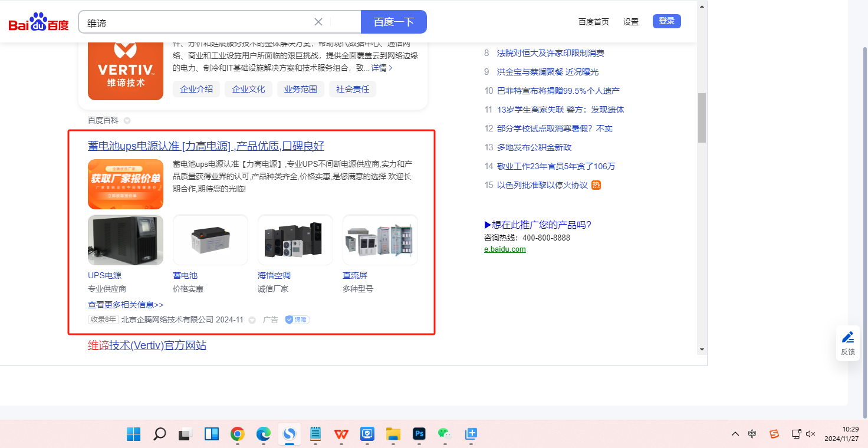
Task: Click the 登录 login button
Action: tap(666, 21)
